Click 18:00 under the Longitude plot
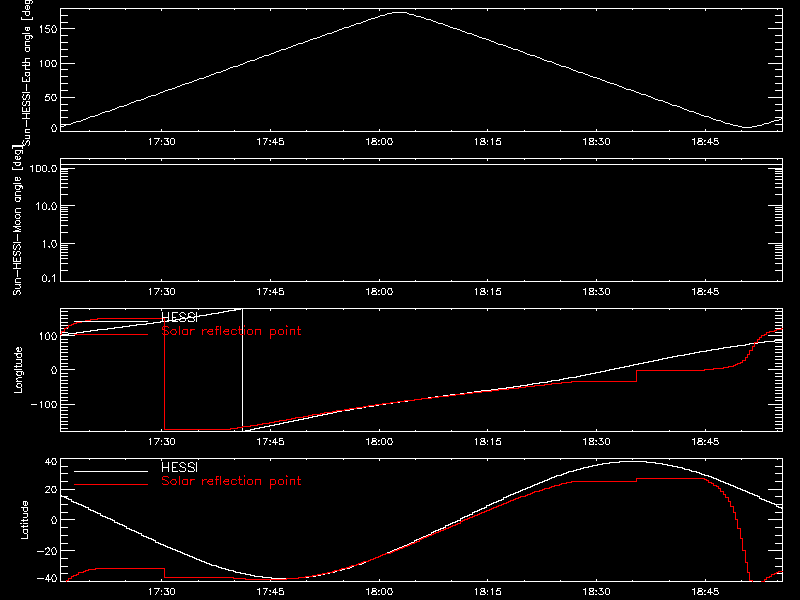This screenshot has height=600, width=800. (x=379, y=442)
